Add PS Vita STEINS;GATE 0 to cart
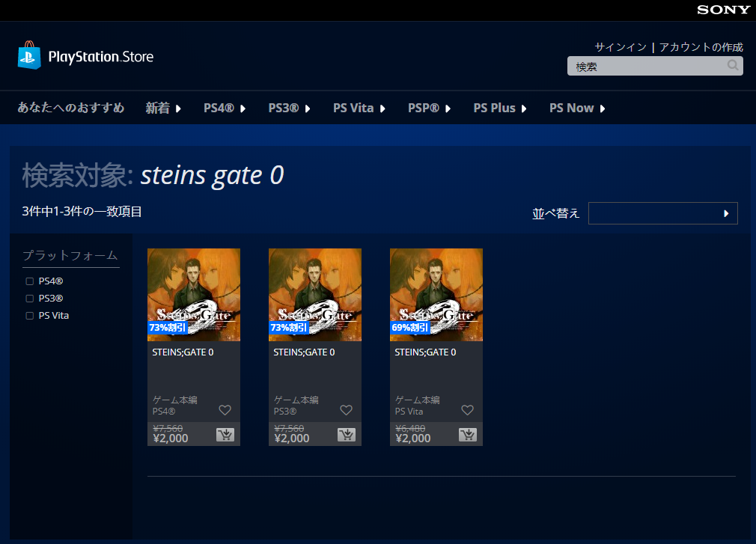756x544 pixels. (x=468, y=435)
